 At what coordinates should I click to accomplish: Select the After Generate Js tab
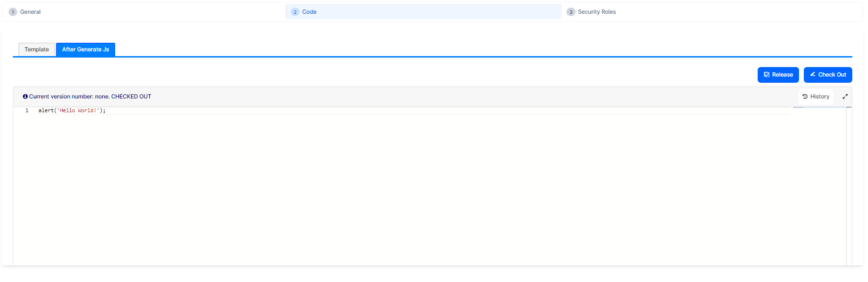coord(86,49)
